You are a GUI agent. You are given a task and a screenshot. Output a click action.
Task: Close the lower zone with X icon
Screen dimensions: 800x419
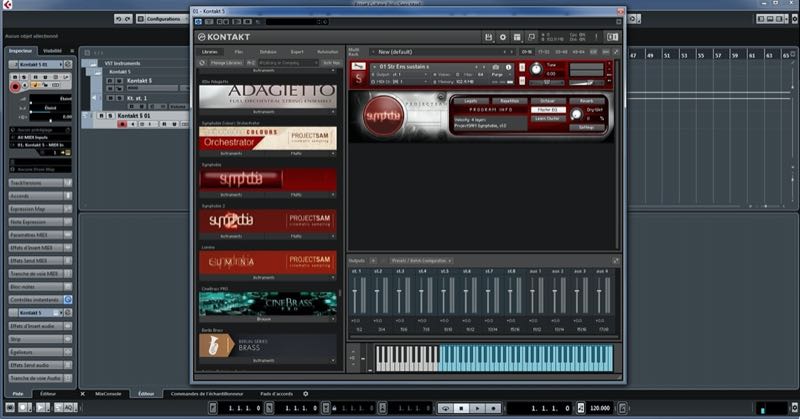pos(83,394)
